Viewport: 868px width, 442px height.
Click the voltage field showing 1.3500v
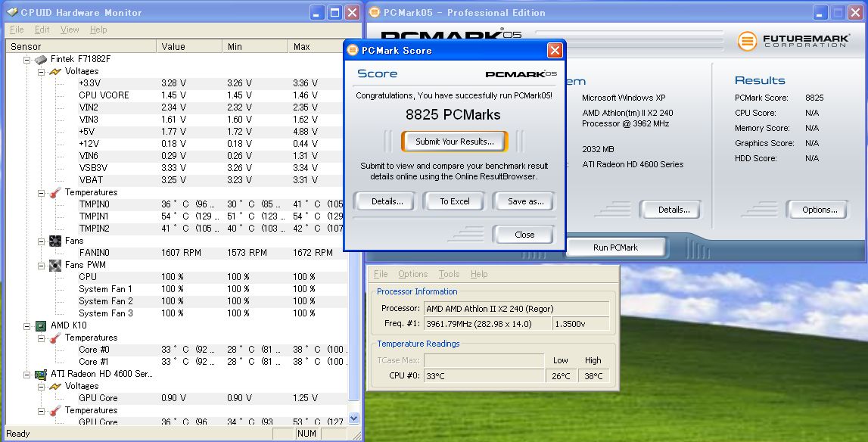(x=581, y=324)
